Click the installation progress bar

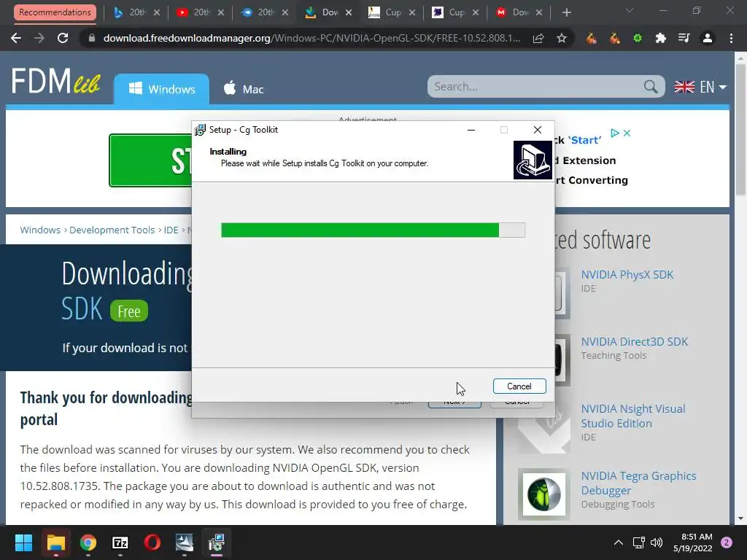click(373, 230)
